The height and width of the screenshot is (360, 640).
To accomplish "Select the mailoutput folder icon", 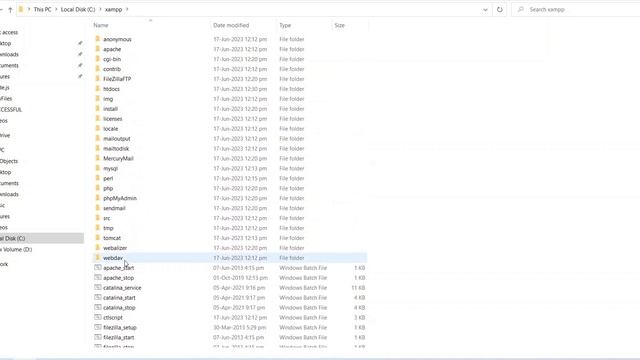I will 98,138.
